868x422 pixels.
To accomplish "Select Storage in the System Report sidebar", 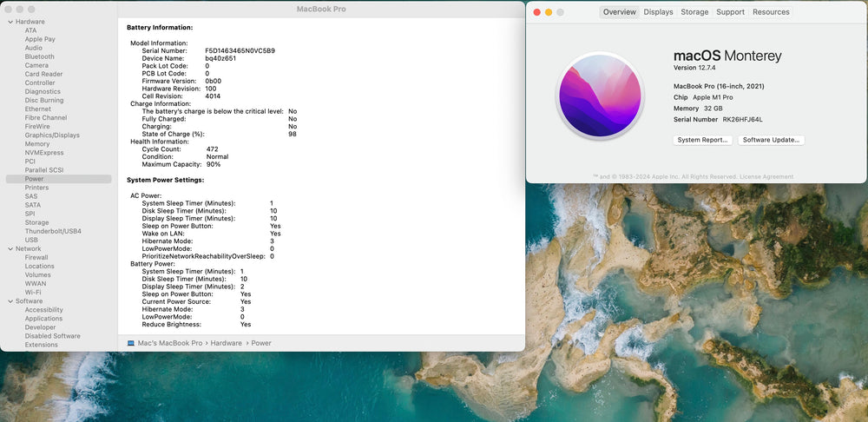I will point(36,222).
